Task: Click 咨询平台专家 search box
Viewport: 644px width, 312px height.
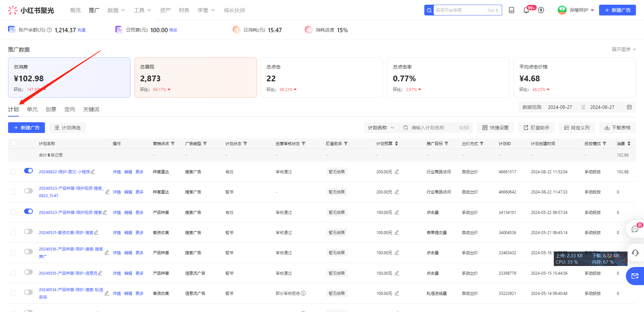Action: [x=468, y=10]
